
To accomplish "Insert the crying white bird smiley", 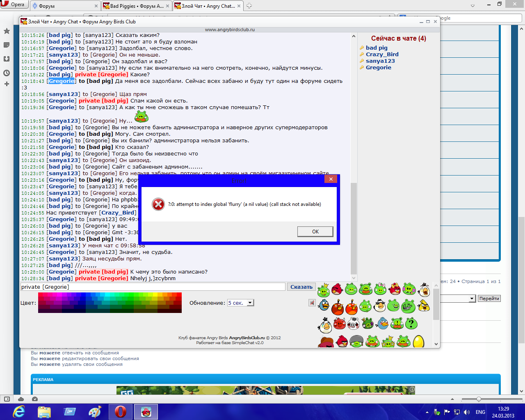I will click(x=325, y=325).
